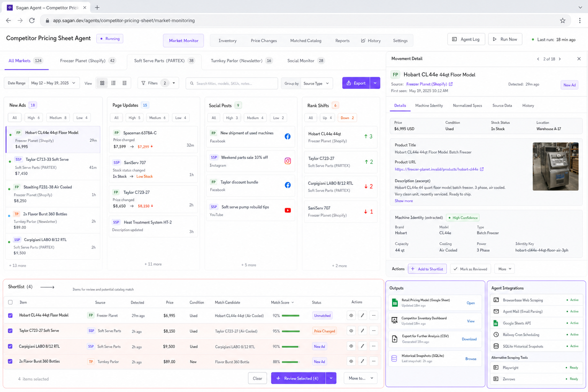The width and height of the screenshot is (588, 392).
Task: Expand browser tab list chevron
Action: (580, 8)
